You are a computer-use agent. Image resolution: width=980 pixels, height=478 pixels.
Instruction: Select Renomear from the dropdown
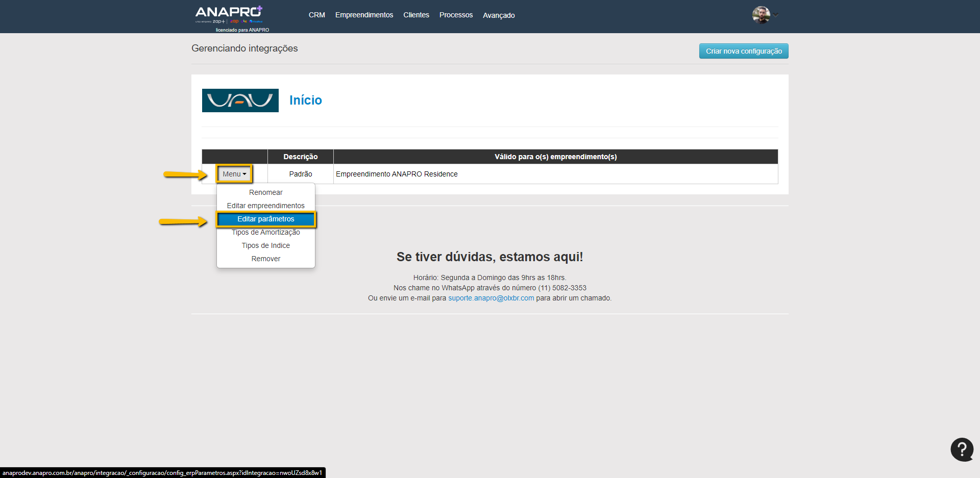pyautogui.click(x=265, y=192)
